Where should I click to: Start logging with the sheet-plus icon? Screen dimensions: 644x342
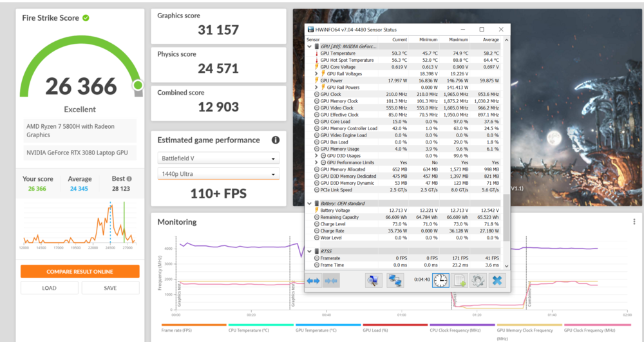[460, 280]
